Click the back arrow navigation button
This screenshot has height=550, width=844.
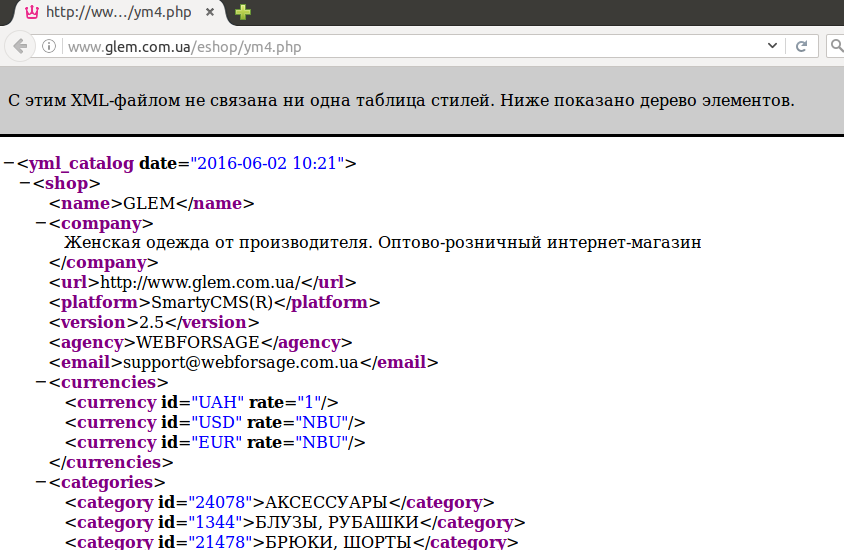20,47
